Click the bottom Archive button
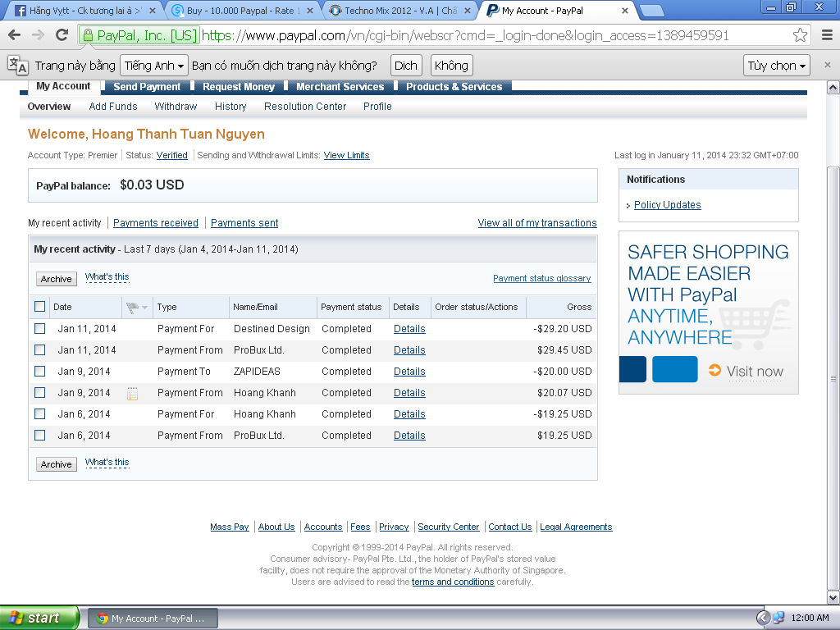 pos(57,464)
